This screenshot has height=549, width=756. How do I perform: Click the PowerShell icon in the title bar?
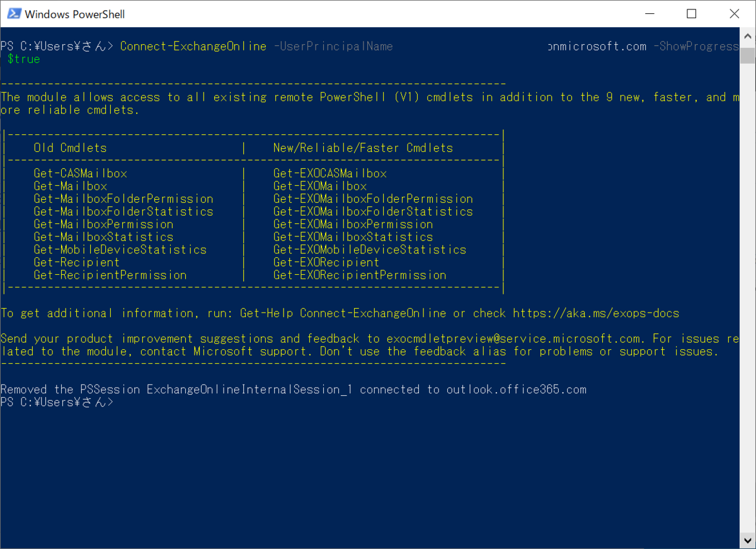click(13, 13)
